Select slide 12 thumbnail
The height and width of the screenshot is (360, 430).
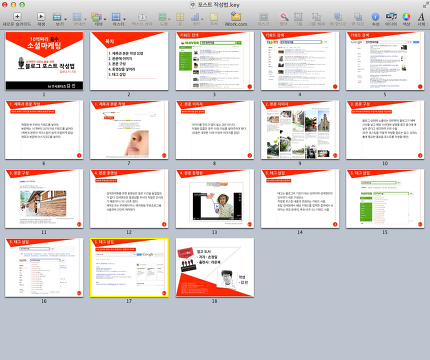pyautogui.click(x=129, y=199)
